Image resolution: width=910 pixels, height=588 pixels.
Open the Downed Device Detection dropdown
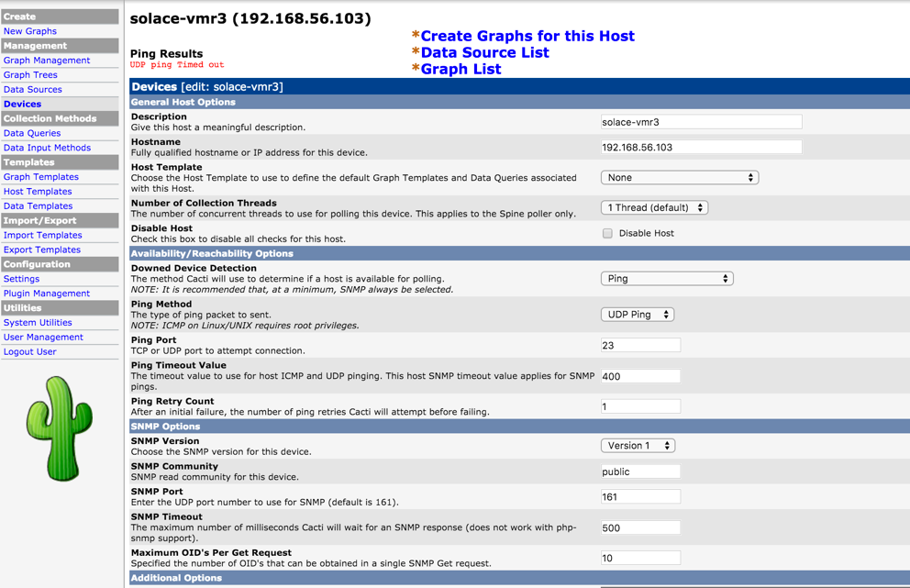[x=666, y=279]
